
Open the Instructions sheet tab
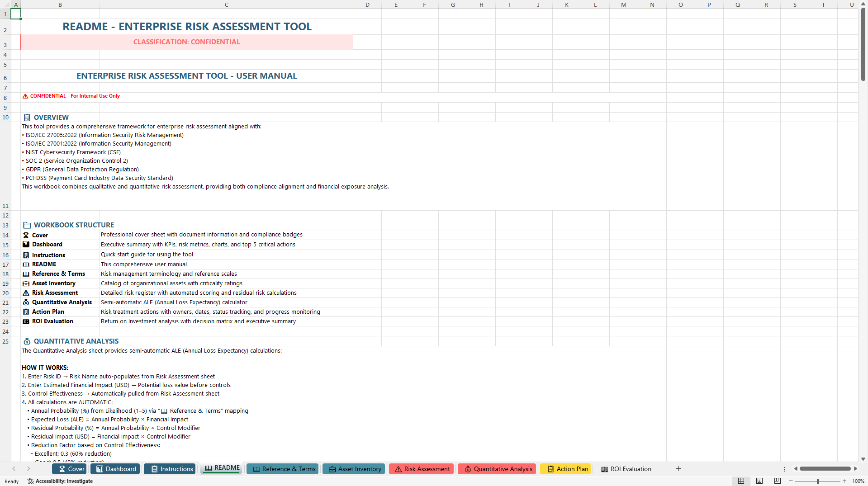[x=170, y=469]
